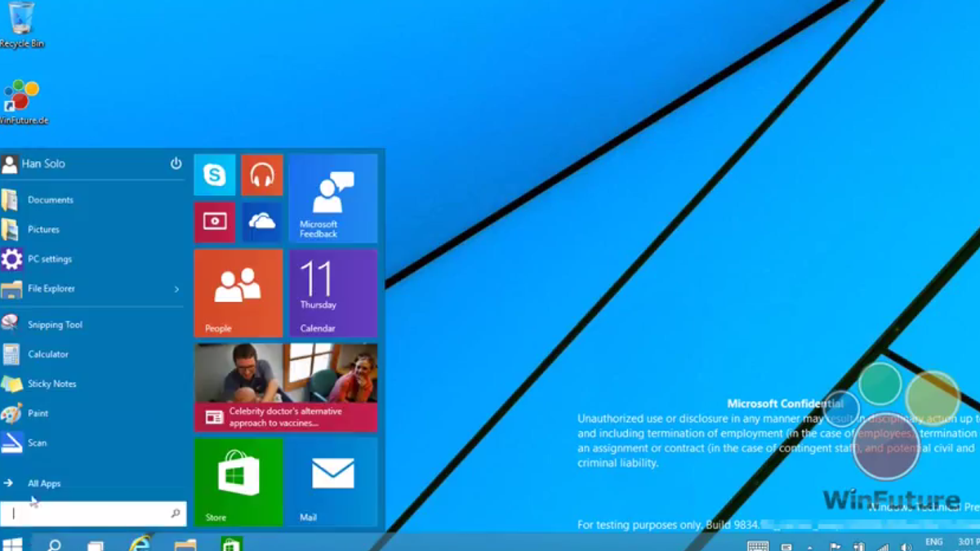
Task: Launch Calculator from the Start menu
Action: (x=91, y=354)
